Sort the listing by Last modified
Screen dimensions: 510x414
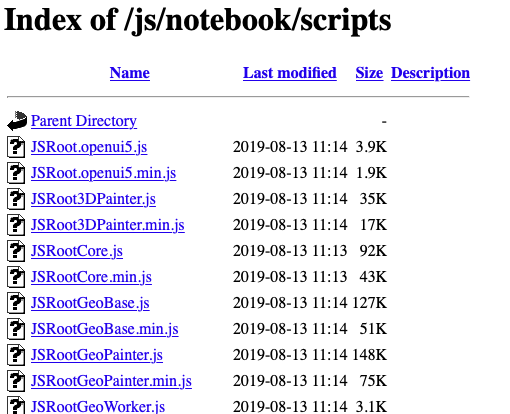[290, 73]
